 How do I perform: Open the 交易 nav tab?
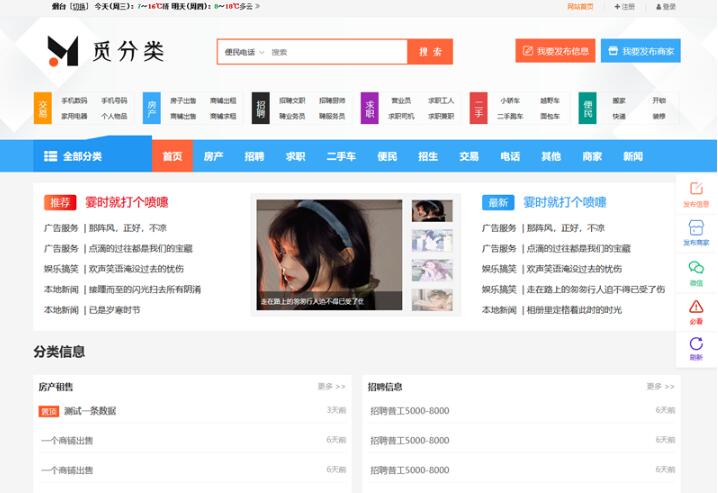click(x=469, y=156)
